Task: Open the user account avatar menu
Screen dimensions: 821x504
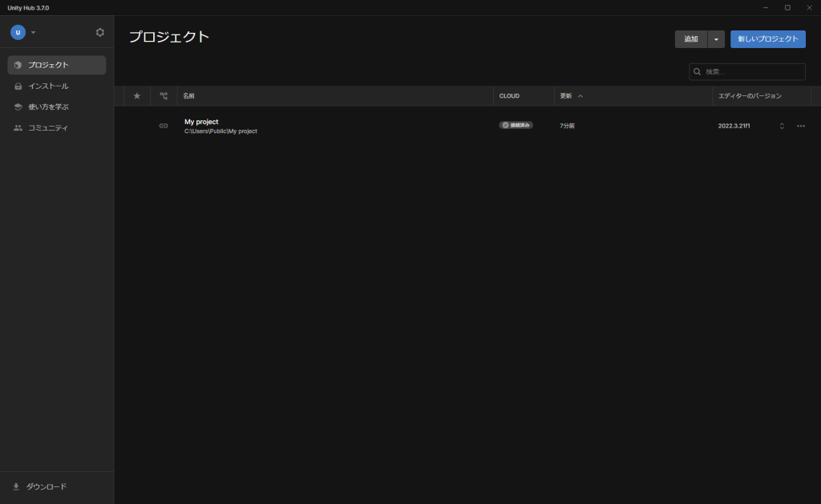Action: 18,32
